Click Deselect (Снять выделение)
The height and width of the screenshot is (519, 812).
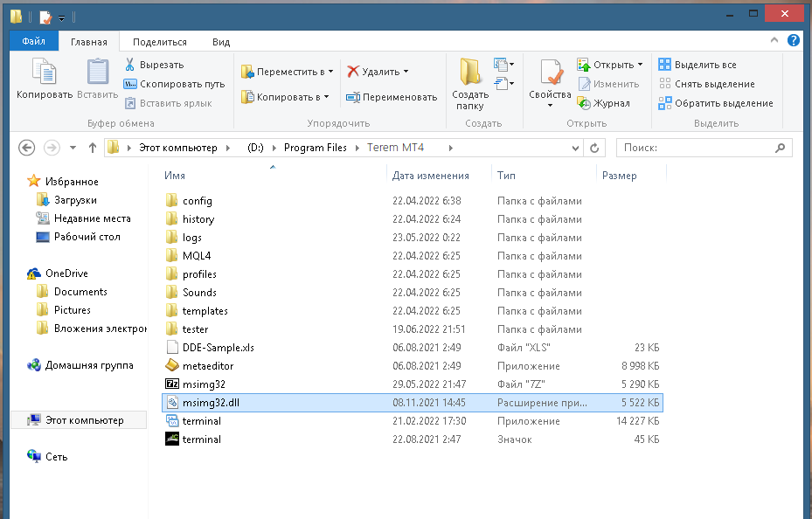point(706,84)
